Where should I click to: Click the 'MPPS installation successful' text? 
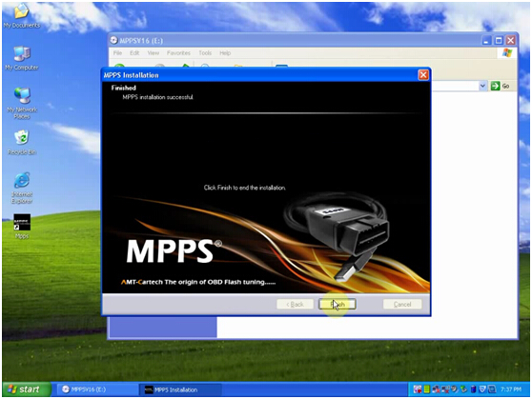[x=157, y=97]
